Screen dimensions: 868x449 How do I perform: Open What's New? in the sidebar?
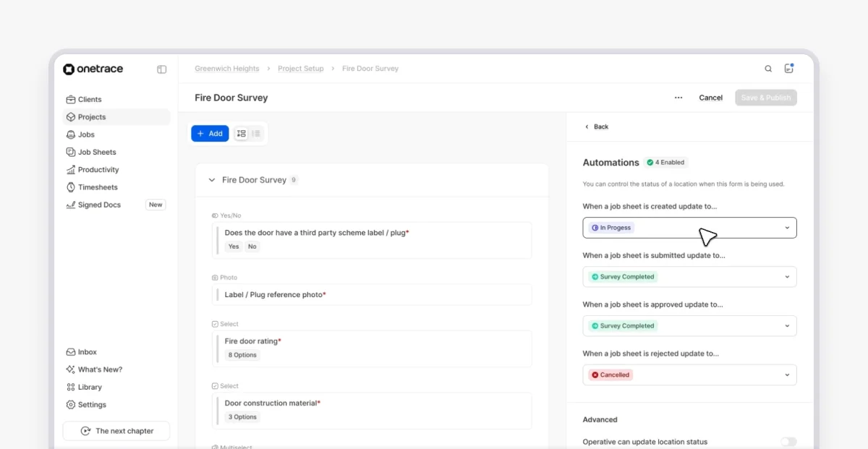(x=116, y=369)
